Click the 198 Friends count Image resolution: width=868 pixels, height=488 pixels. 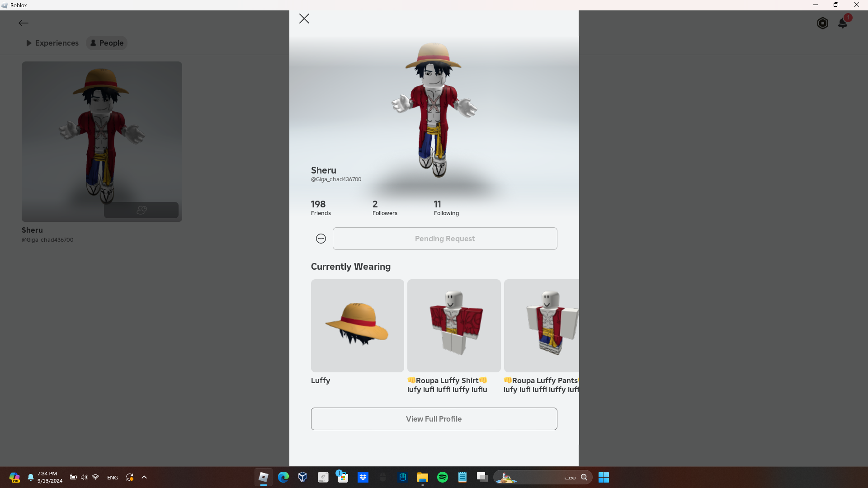click(321, 208)
